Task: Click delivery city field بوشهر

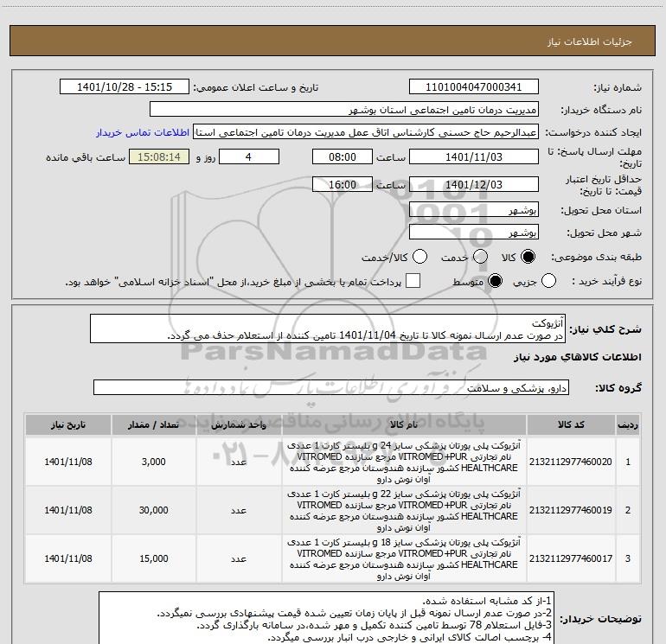Action: 474,233
